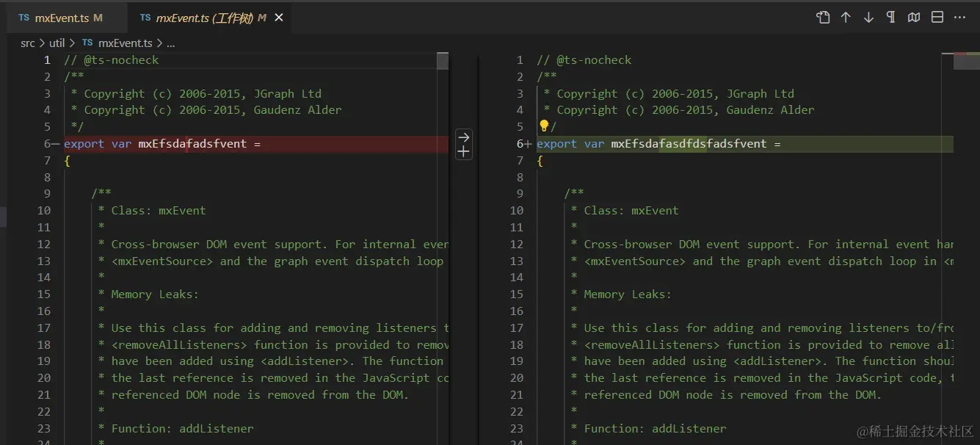
Task: Stage the change with the plus icon
Action: click(x=463, y=151)
